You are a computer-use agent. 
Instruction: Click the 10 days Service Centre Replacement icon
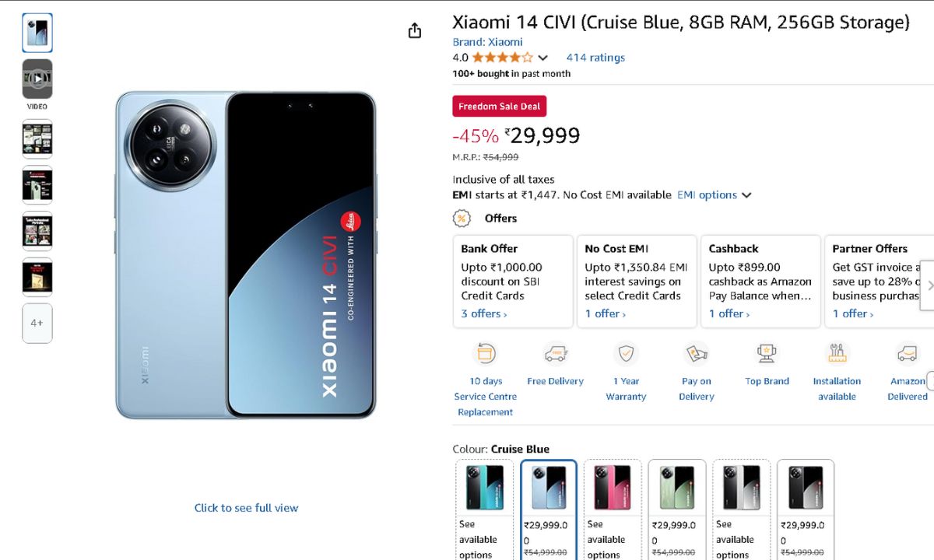[485, 354]
